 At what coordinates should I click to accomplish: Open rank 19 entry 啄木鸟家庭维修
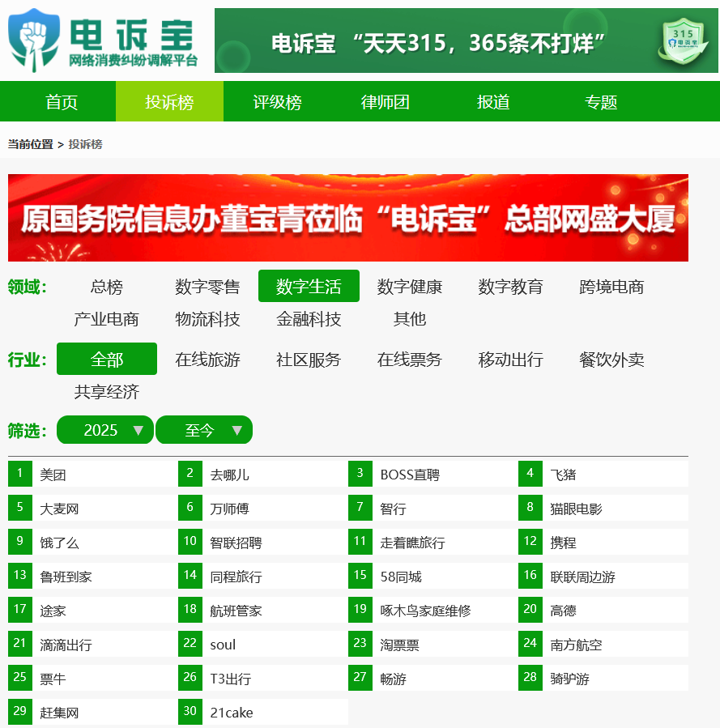coord(433,610)
